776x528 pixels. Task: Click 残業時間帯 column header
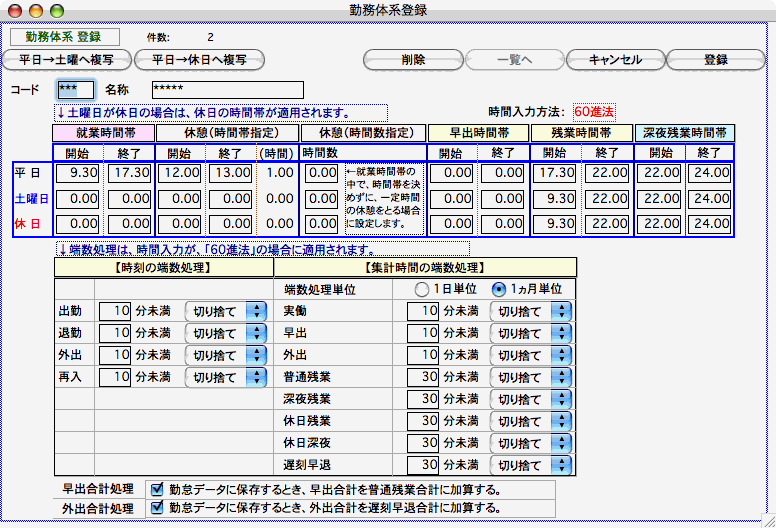click(x=582, y=133)
